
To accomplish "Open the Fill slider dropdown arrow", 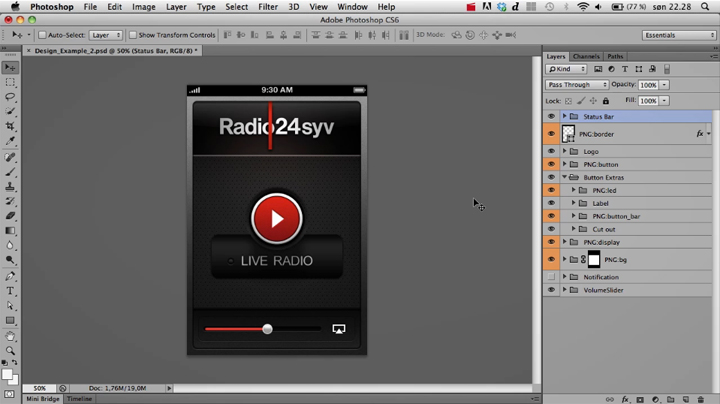I will click(x=664, y=101).
